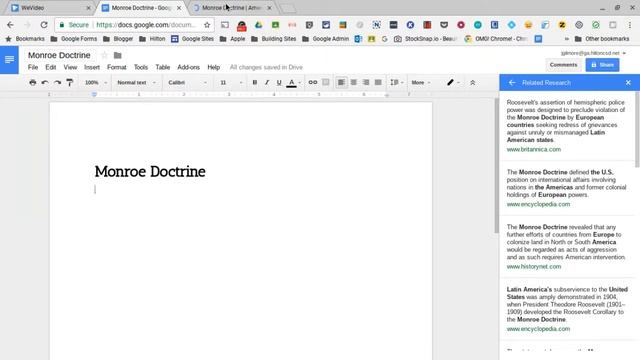Click the browser address bar
The width and height of the screenshot is (640, 360).
135,25
